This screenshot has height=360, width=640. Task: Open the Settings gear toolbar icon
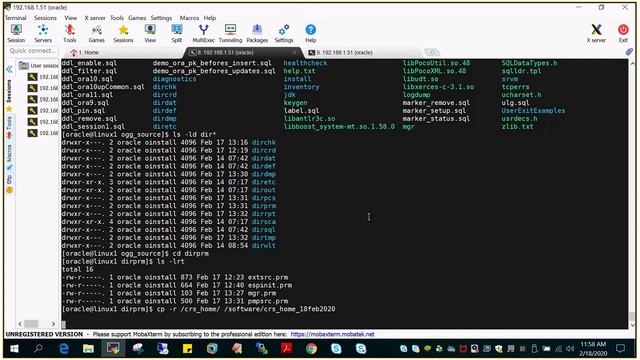point(284,33)
